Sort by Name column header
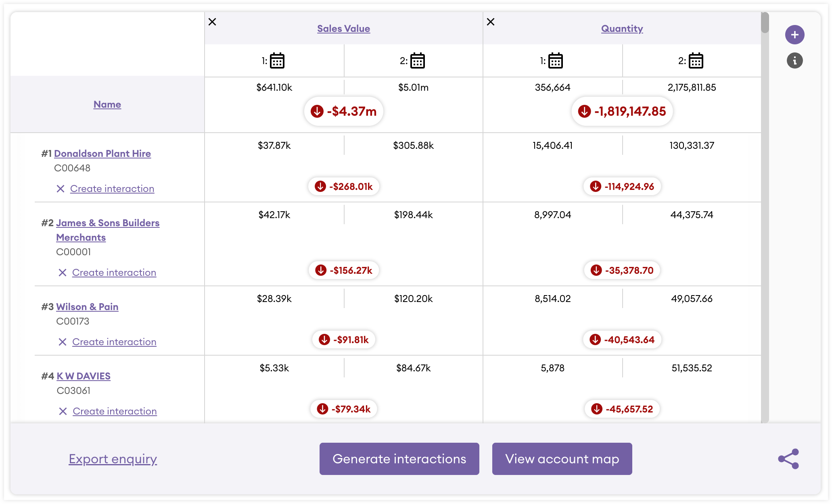This screenshot has width=832, height=504. click(x=107, y=104)
